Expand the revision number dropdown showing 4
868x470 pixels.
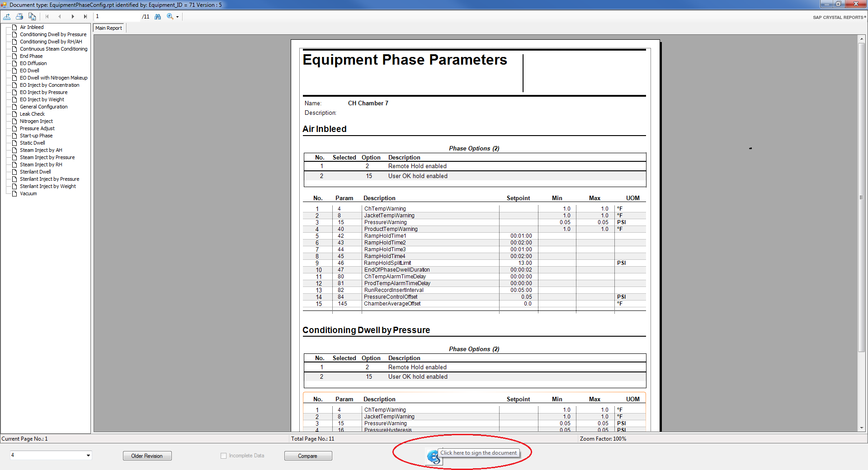click(88, 456)
